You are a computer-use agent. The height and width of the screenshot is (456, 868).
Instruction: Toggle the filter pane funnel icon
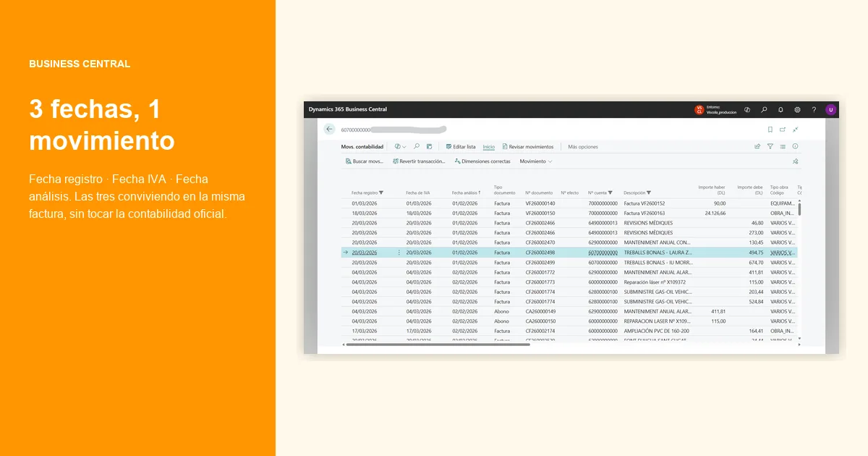click(770, 146)
